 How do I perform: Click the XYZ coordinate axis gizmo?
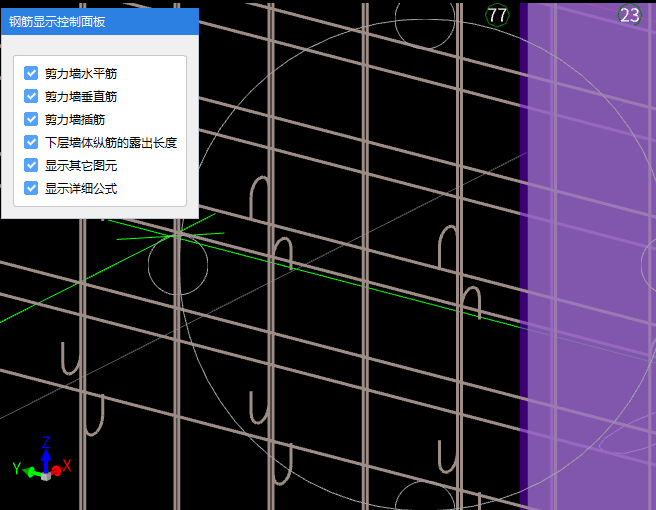(43, 459)
